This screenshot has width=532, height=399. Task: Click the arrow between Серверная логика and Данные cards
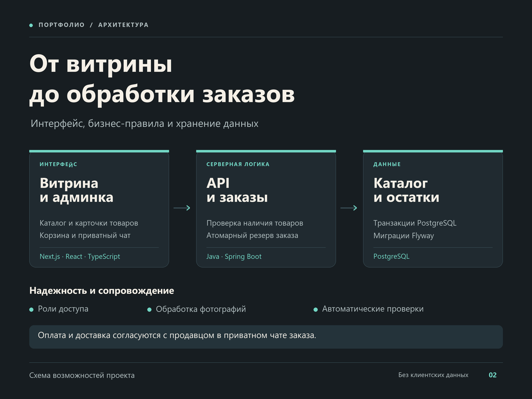point(349,208)
